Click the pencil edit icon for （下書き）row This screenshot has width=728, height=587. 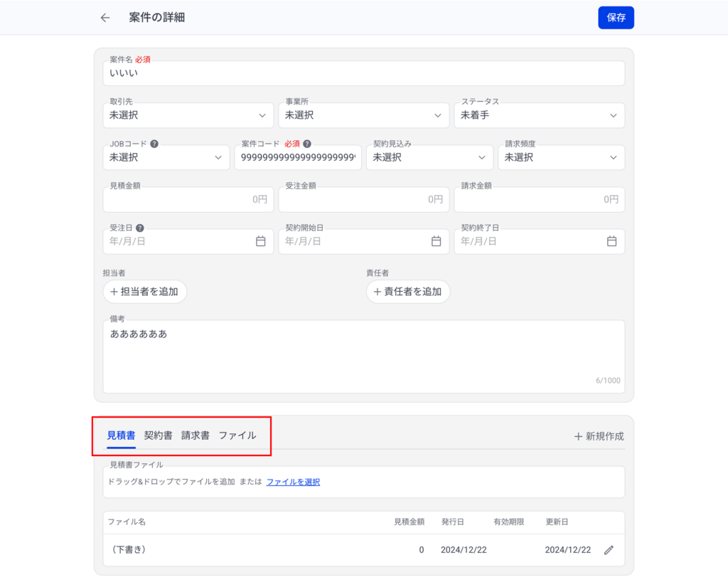(x=609, y=550)
